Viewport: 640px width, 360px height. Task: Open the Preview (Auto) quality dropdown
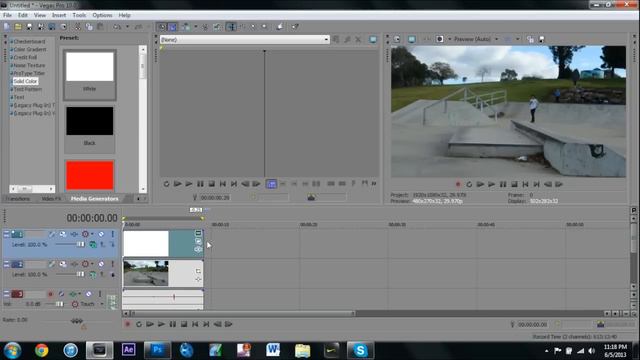pyautogui.click(x=497, y=39)
